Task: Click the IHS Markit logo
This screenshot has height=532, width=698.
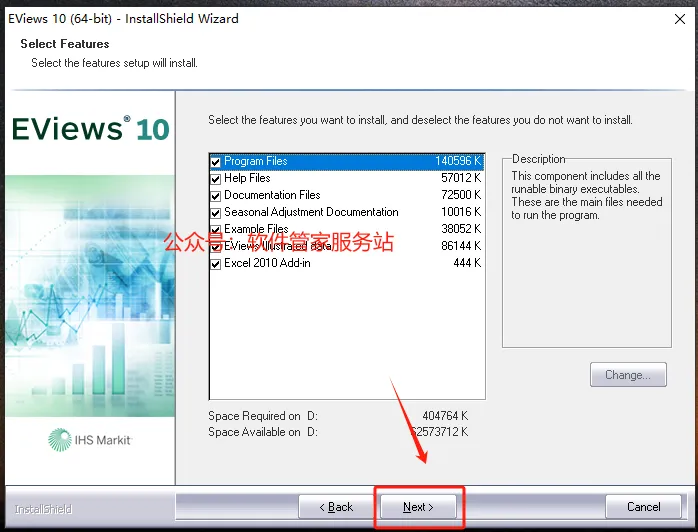Action: pyautogui.click(x=90, y=440)
